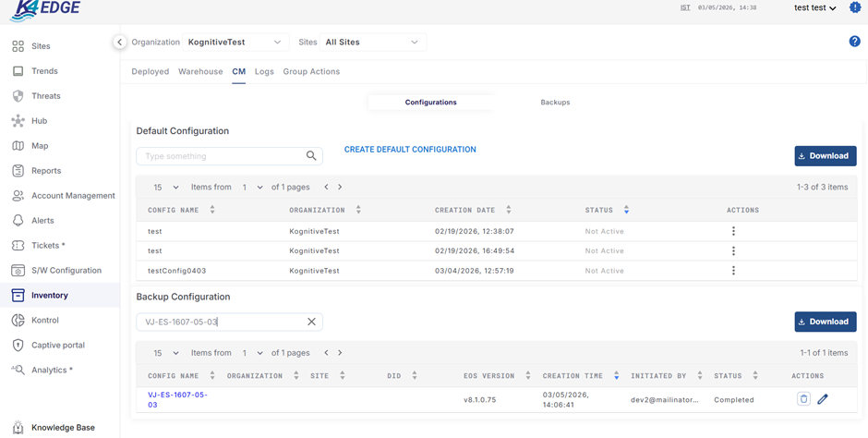This screenshot has height=438, width=868.
Task: Sort backup table by Creation Time
Action: (616, 376)
